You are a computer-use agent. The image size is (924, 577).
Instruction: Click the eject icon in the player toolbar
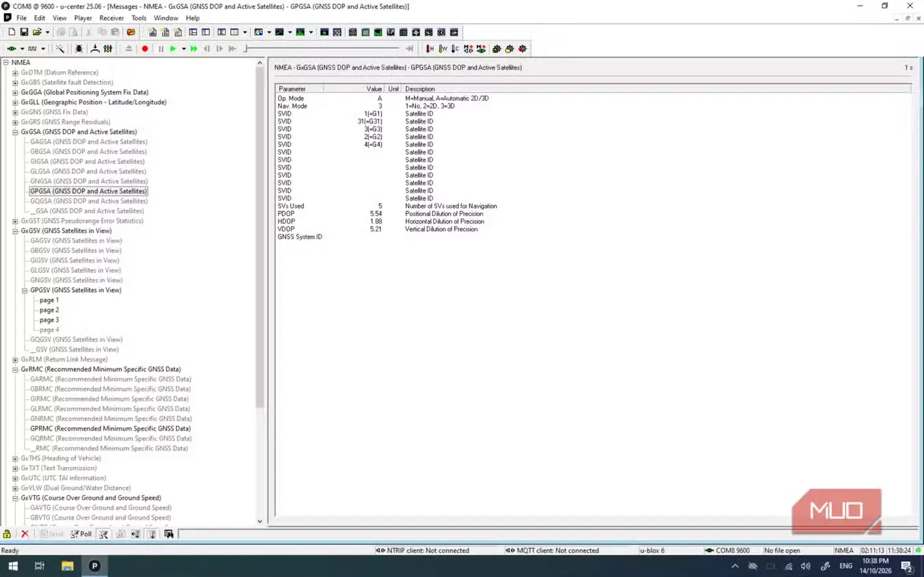pyautogui.click(x=129, y=49)
